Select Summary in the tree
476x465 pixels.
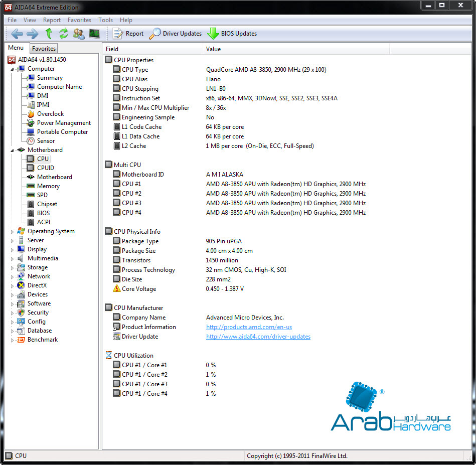[x=50, y=78]
